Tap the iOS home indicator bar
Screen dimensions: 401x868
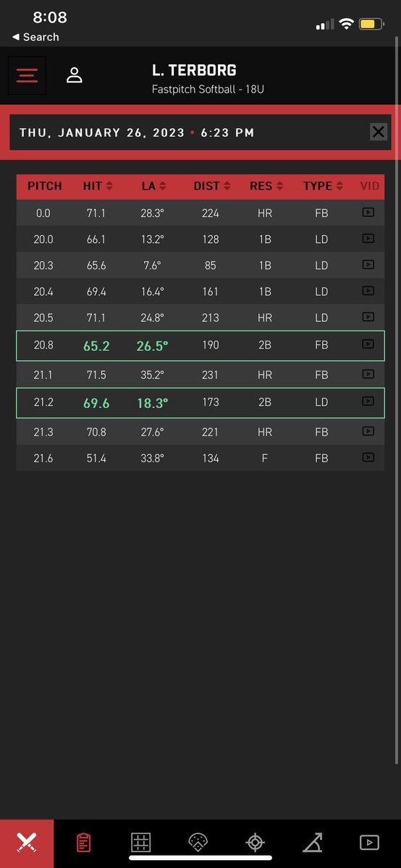coord(200,859)
